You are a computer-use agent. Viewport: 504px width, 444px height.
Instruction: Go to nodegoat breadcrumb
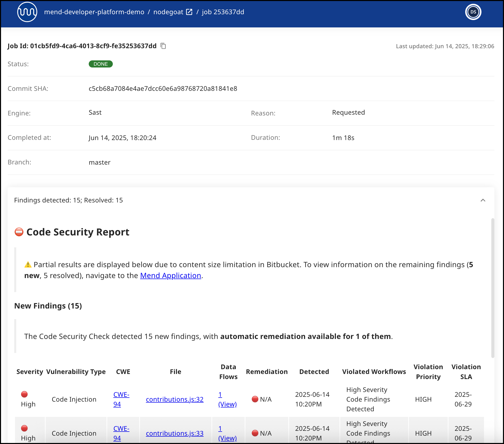tap(168, 12)
